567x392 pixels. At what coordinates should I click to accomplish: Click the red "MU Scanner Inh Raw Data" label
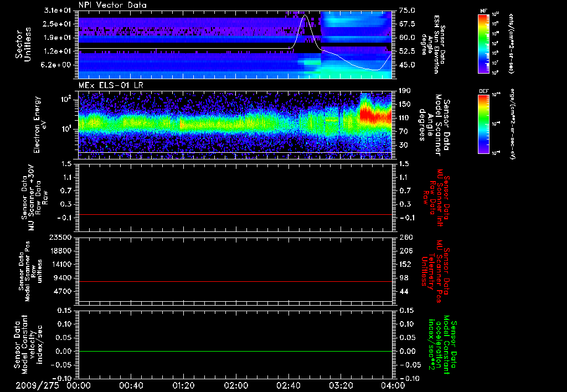click(x=437, y=198)
